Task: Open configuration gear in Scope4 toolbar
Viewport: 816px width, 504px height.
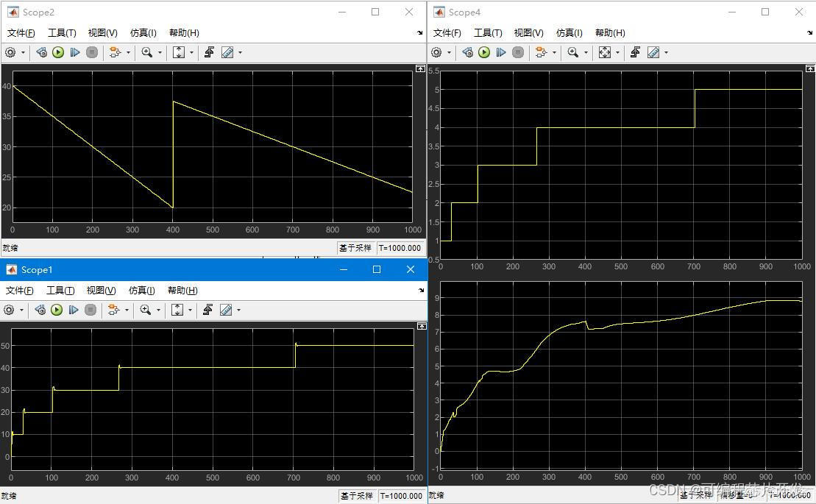Action: (x=436, y=52)
